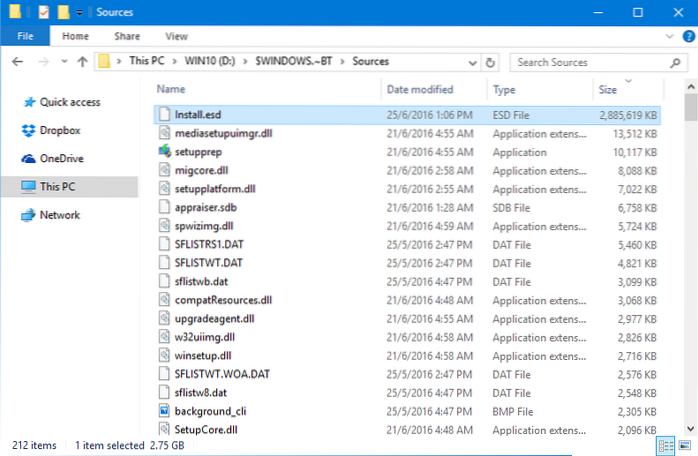Click the SFLISTWT.DAT file icon
Image resolution: width=698 pixels, height=456 pixels.
pos(165,263)
